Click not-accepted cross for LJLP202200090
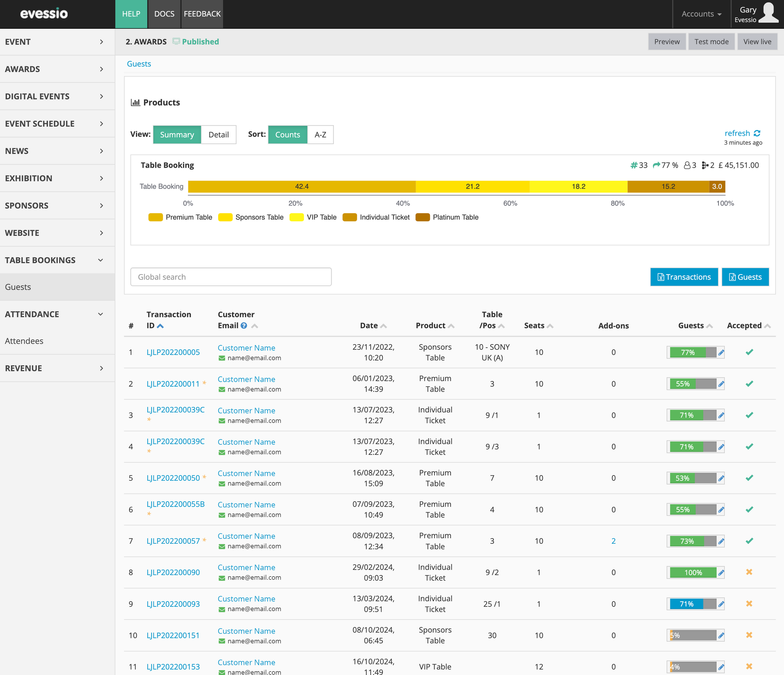 (x=749, y=572)
